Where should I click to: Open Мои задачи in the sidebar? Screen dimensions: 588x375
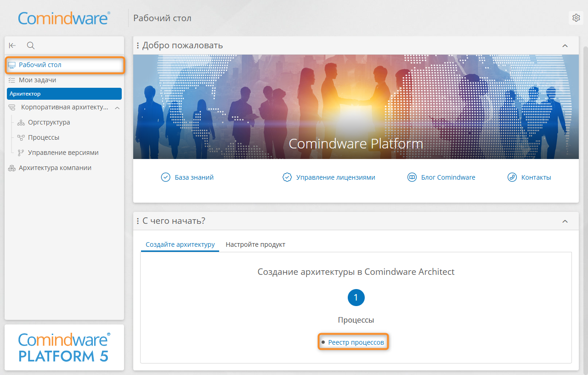(64, 80)
